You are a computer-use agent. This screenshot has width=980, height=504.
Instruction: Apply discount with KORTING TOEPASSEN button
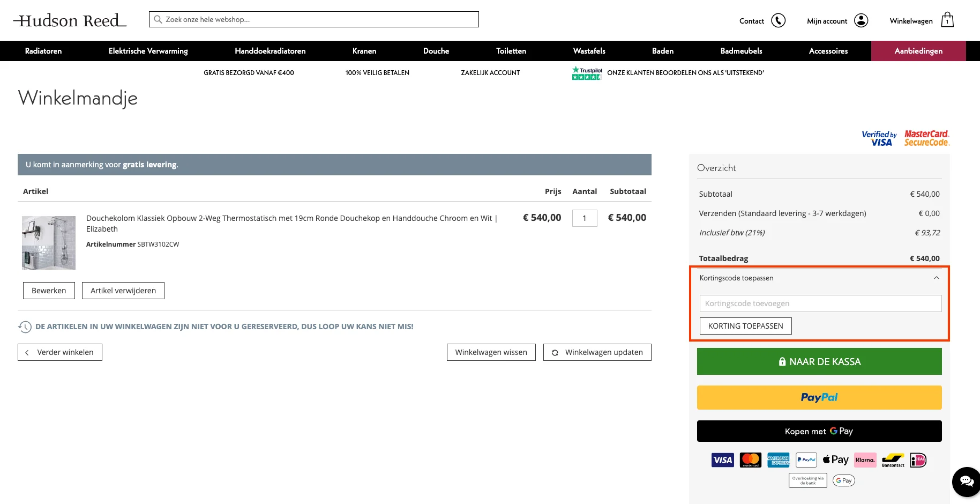click(x=745, y=326)
